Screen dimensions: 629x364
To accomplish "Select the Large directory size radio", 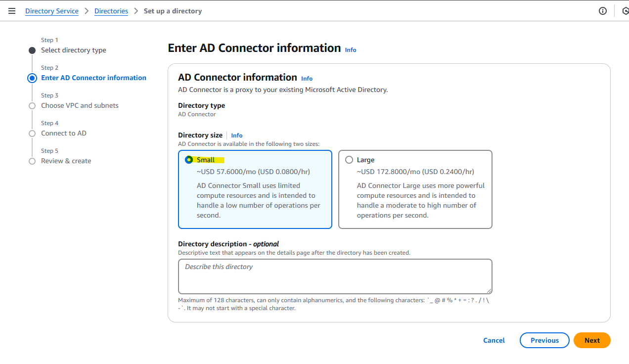I will [x=349, y=160].
